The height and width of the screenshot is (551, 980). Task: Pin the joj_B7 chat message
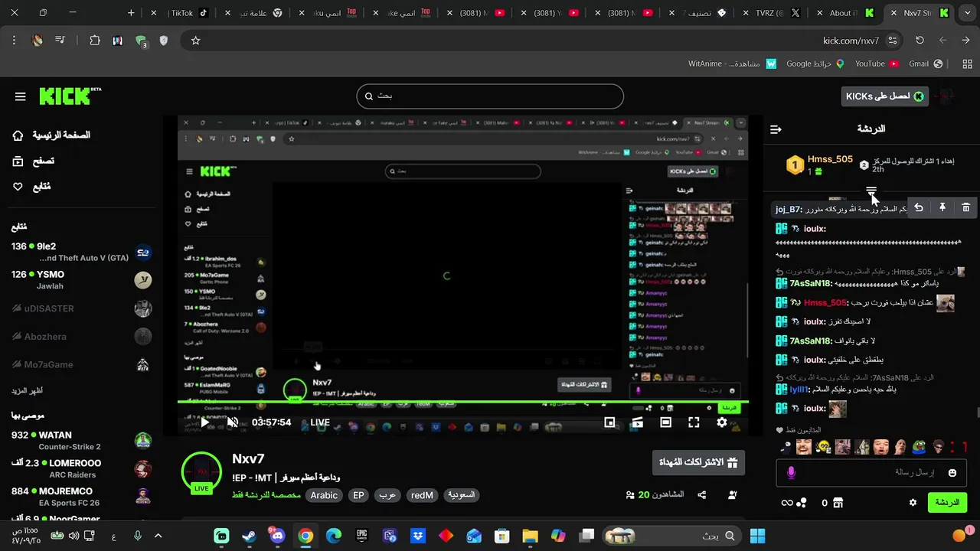tap(942, 207)
